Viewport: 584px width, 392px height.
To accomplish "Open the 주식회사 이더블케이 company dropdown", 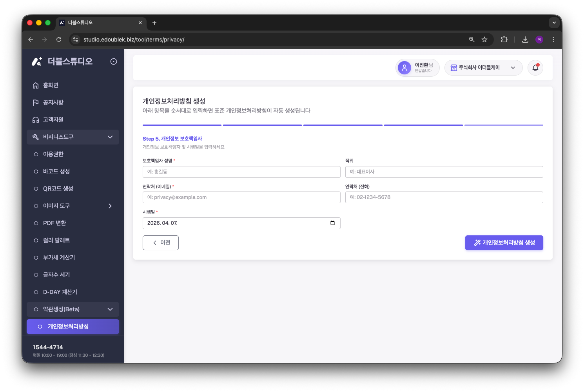I will 483,68.
